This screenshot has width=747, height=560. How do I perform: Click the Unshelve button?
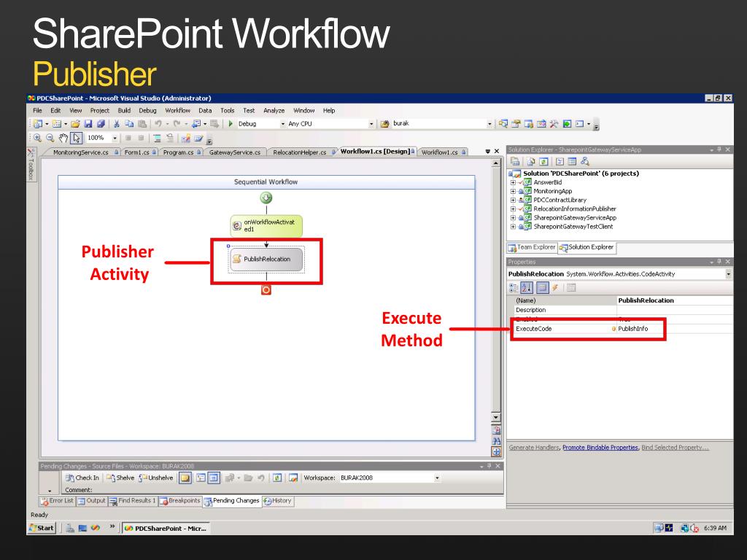coord(156,478)
